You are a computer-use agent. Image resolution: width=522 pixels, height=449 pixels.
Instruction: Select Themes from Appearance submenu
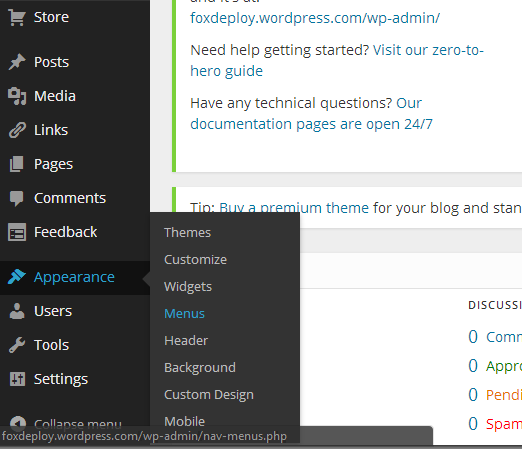tap(187, 232)
